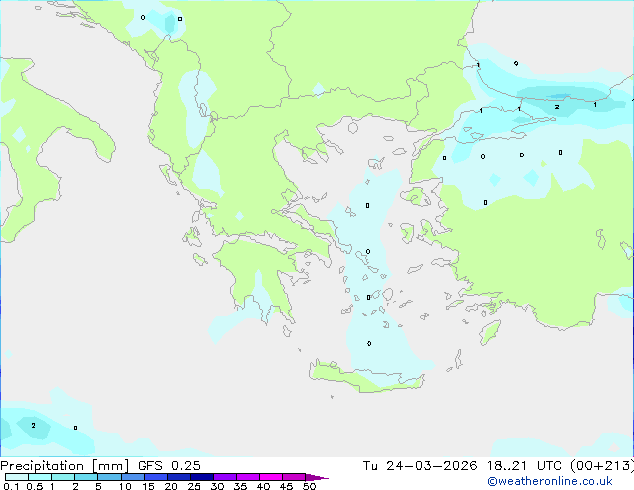This screenshot has height=490, width=634.
Task: Select the purple 30 to 35 legend swatch
Action: [225, 477]
